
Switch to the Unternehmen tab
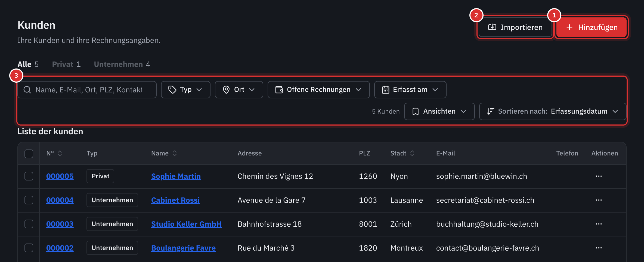122,64
